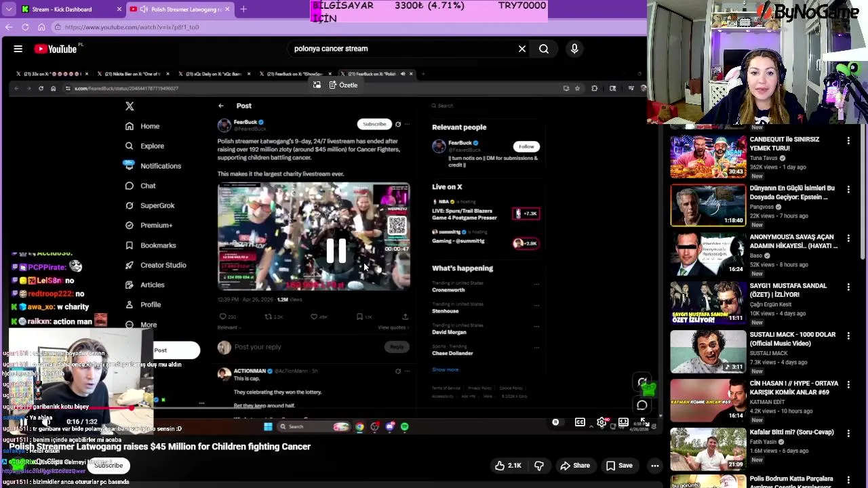Click the video title about Polish Streamer Latwogang
Image resolution: width=868 pixels, height=488 pixels.
[x=159, y=447]
